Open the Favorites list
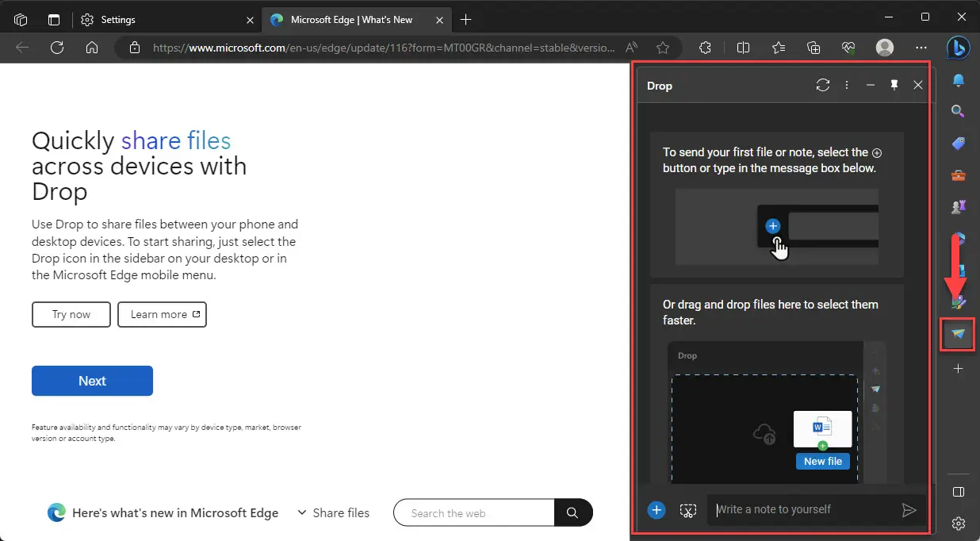 pyautogui.click(x=779, y=48)
